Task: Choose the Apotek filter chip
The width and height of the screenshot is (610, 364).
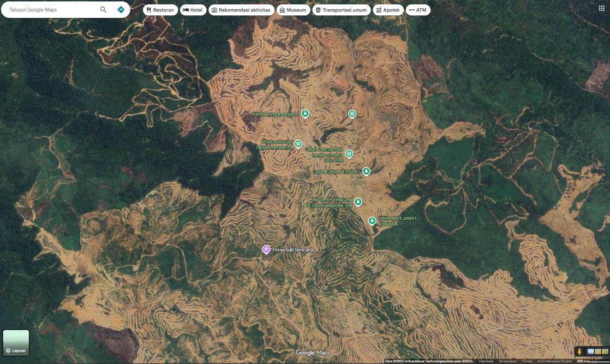Action: pos(388,10)
